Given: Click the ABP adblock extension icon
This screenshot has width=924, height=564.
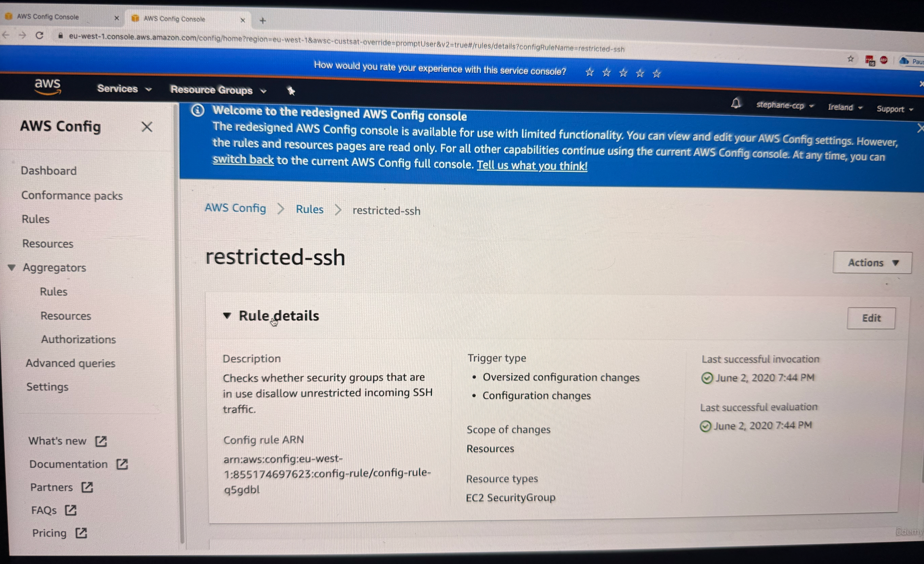Looking at the screenshot, I should click(x=884, y=60).
